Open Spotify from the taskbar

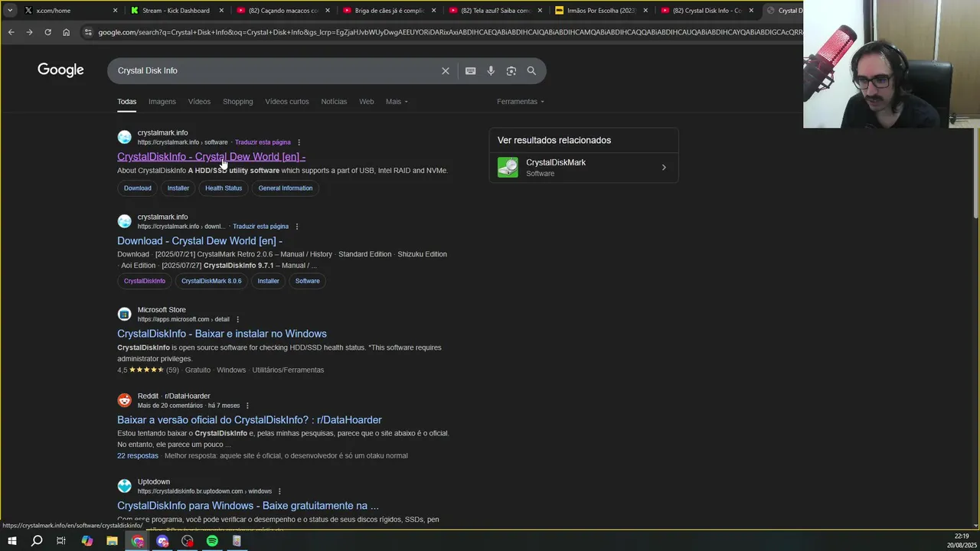(212, 541)
